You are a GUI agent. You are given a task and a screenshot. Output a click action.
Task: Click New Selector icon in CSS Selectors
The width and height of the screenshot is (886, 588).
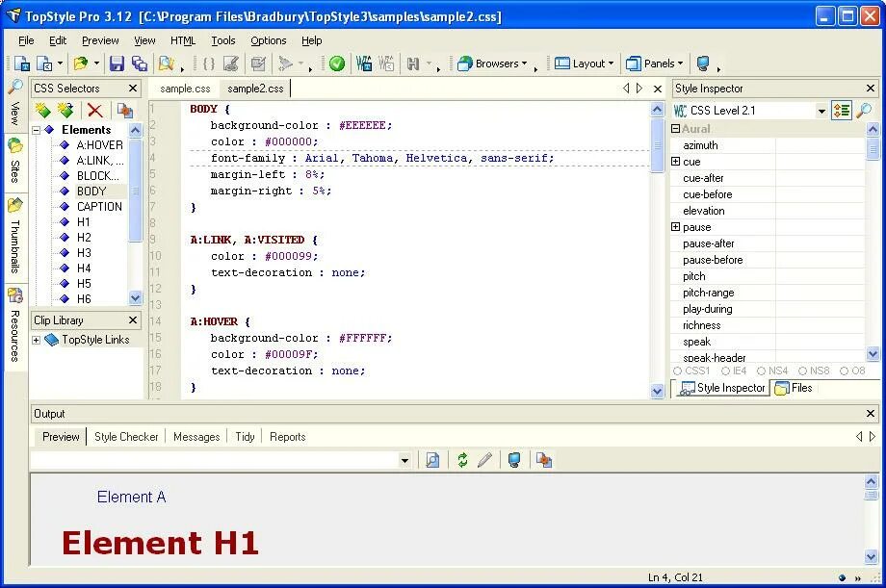(43, 110)
